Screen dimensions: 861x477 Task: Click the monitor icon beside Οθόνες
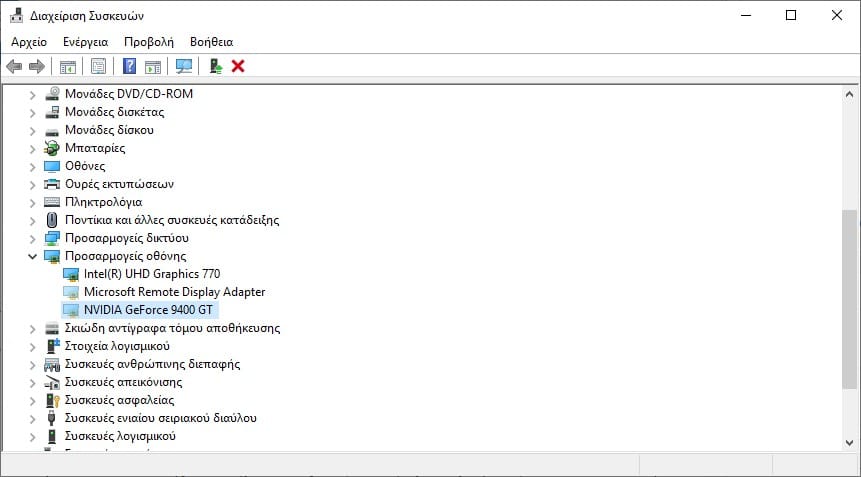click(52, 166)
